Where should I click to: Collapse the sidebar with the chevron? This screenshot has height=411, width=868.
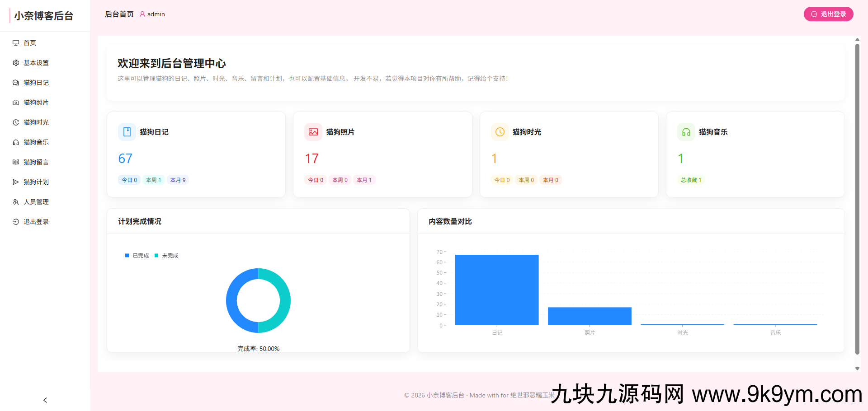pyautogui.click(x=45, y=400)
